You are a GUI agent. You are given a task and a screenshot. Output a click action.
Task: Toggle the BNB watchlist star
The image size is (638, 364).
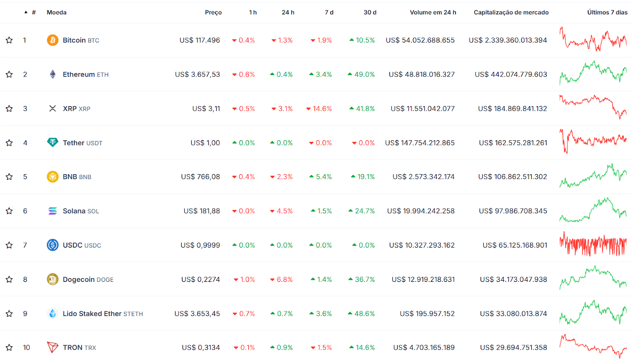[x=9, y=177]
